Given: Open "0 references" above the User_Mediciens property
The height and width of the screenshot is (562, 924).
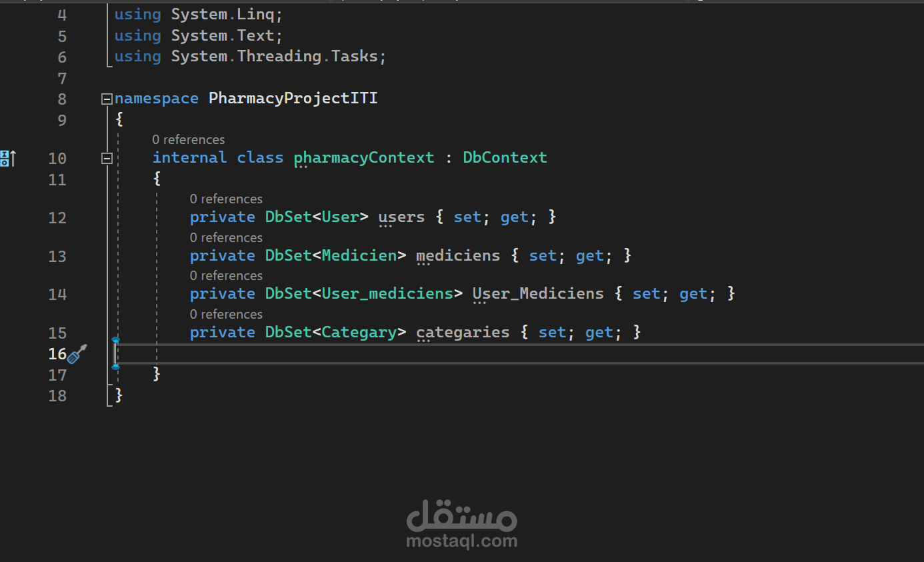Looking at the screenshot, I should 226,275.
